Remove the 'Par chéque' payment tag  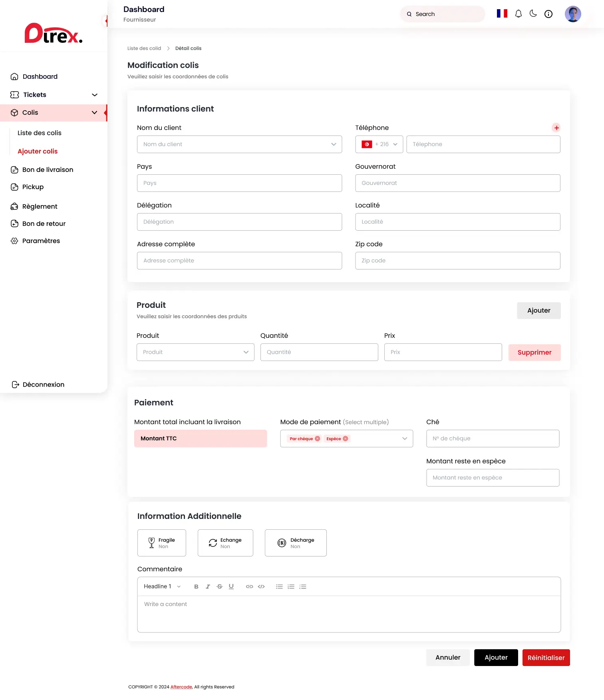318,439
